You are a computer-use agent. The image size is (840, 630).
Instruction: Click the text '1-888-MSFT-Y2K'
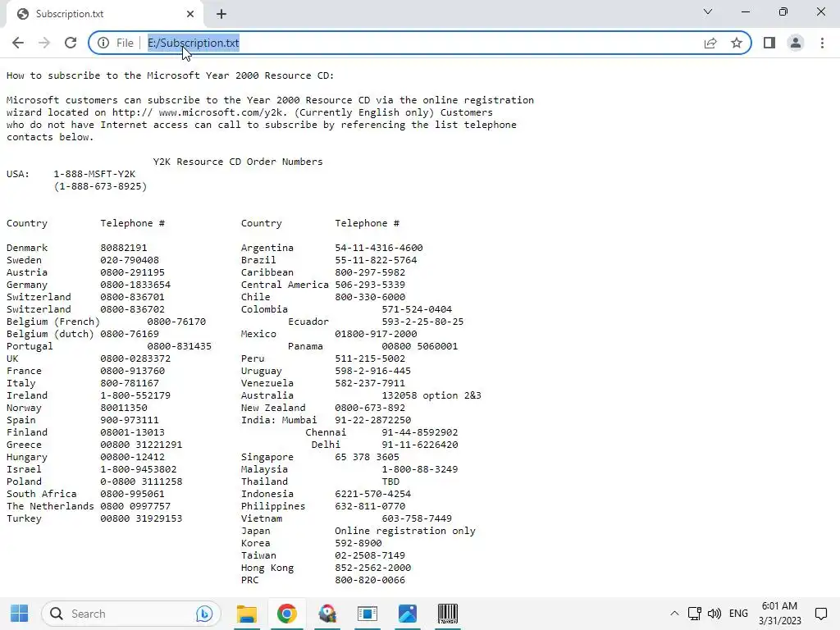(x=94, y=174)
